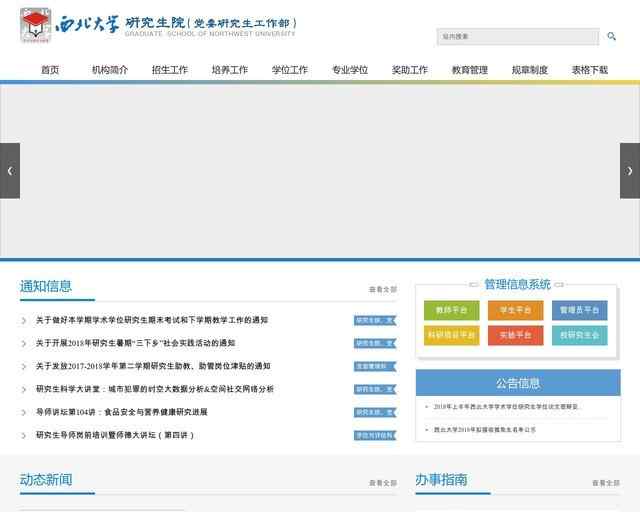The image size is (640, 512).
Task: Click the blue tag beside 岗前培训 notice
Action: pyautogui.click(x=375, y=436)
